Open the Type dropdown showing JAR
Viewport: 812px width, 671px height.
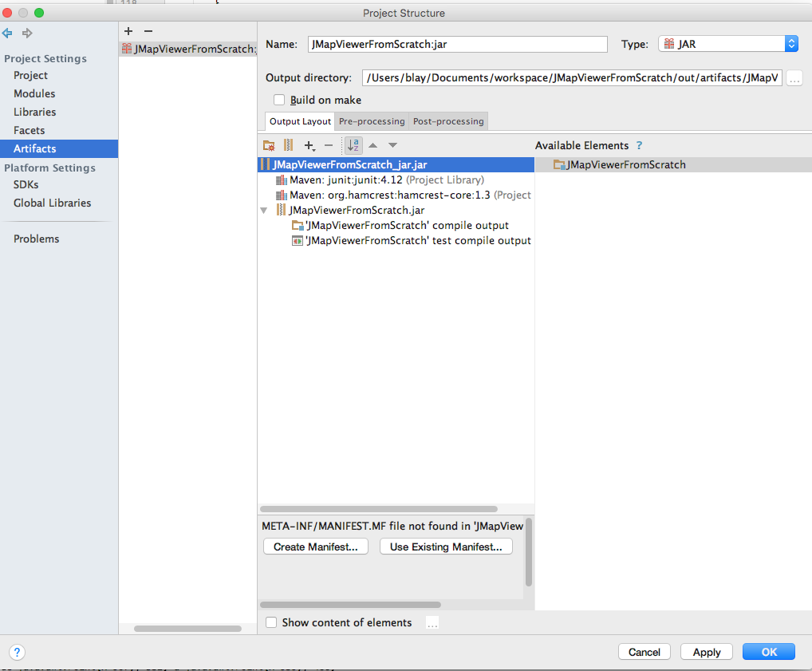click(x=791, y=44)
